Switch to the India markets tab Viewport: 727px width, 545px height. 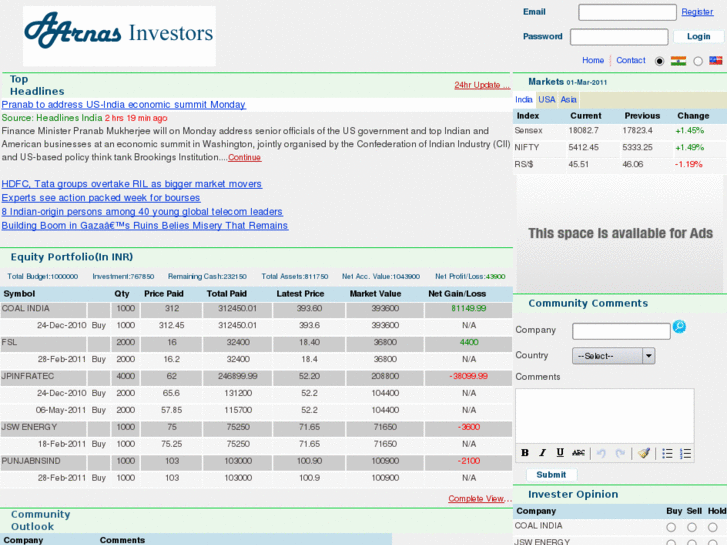524,100
